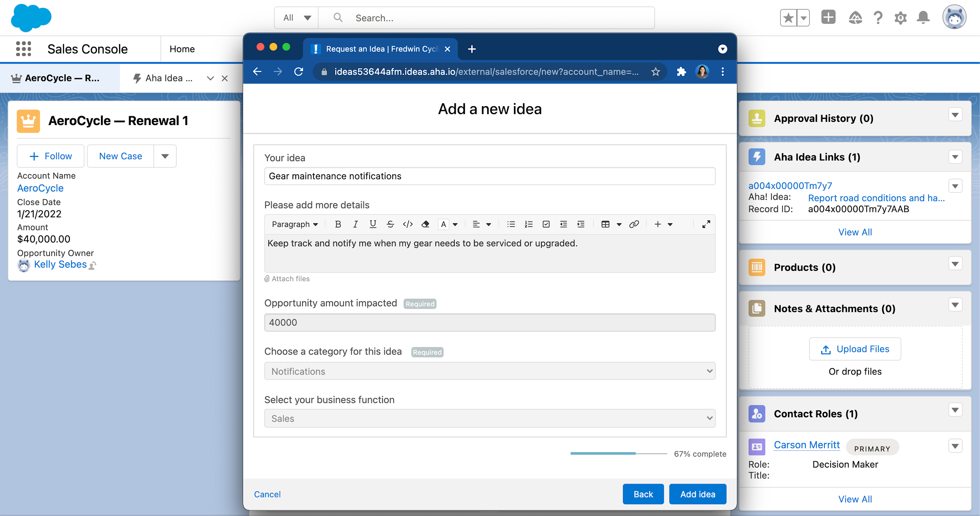Select the Bold formatting icon

pyautogui.click(x=338, y=224)
